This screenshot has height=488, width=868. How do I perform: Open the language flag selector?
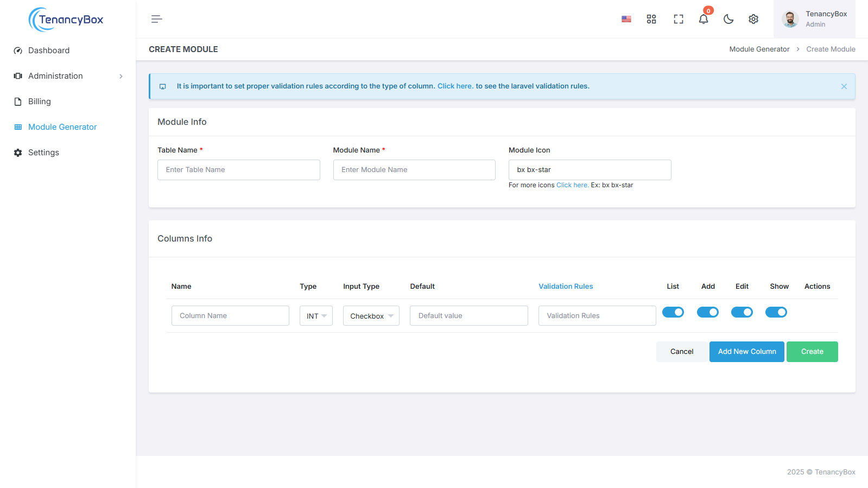click(x=626, y=19)
